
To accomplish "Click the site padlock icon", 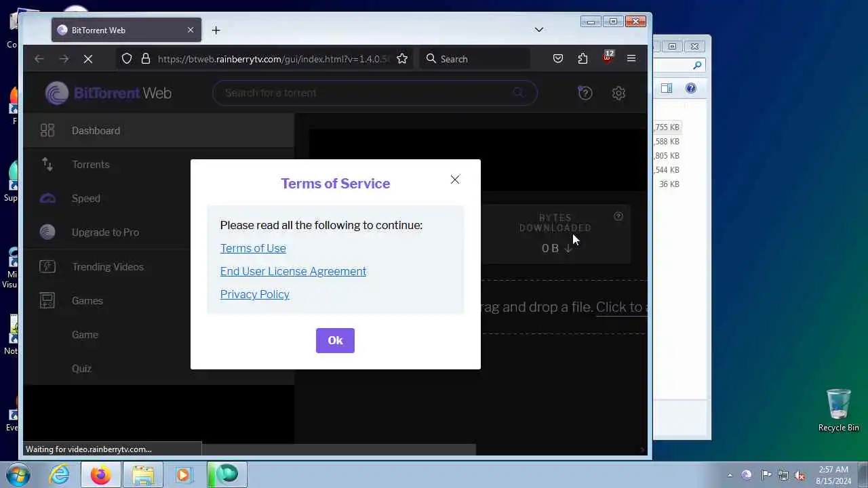I will point(145,59).
